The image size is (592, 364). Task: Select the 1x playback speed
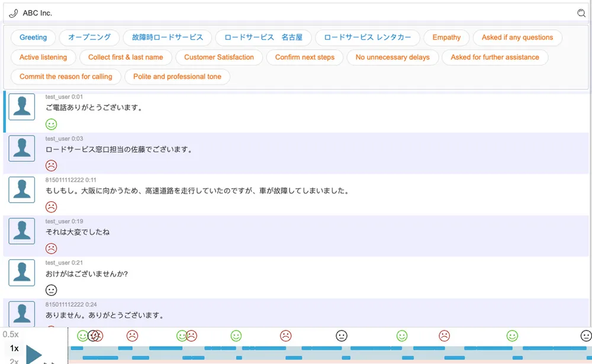pos(14,349)
